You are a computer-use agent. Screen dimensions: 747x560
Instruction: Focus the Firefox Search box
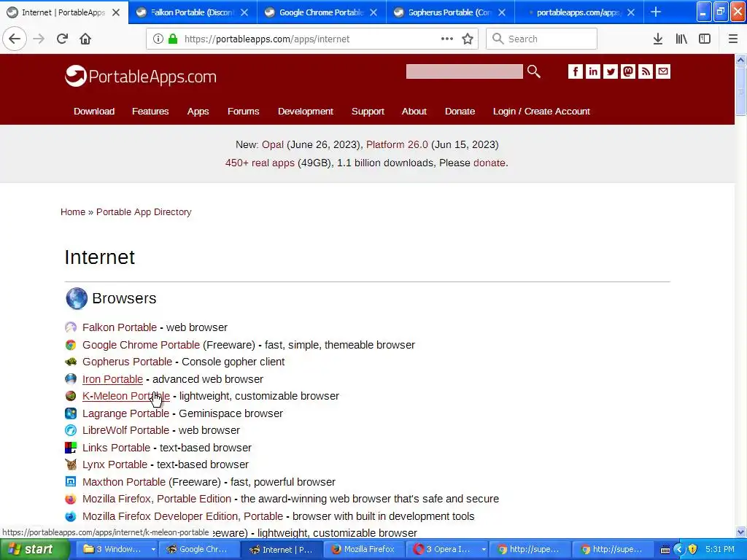coord(541,39)
